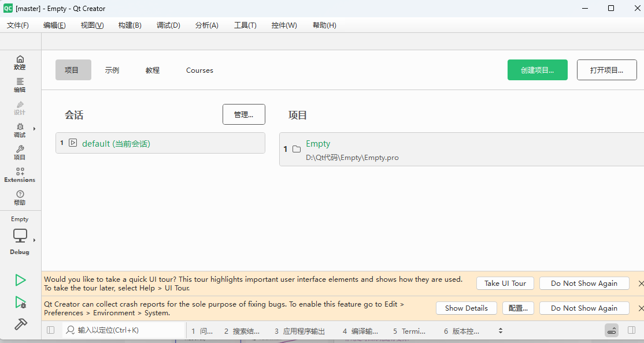Click the 创建项目... button
Viewport: 644px width, 343px height.
[537, 70]
